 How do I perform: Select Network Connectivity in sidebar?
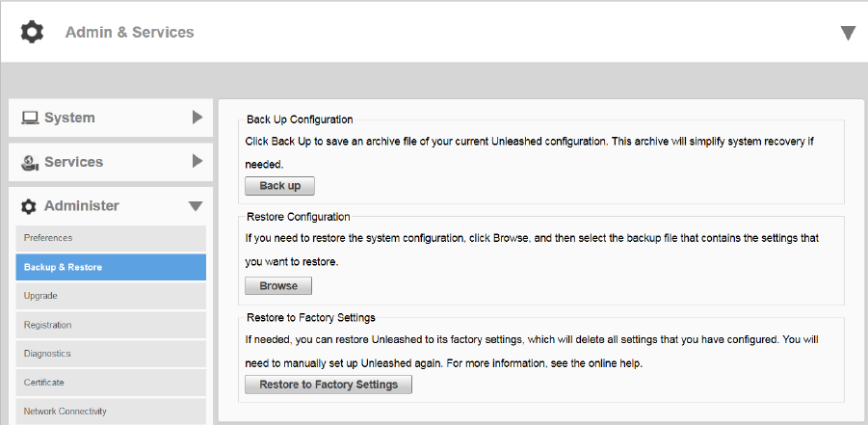click(66, 412)
